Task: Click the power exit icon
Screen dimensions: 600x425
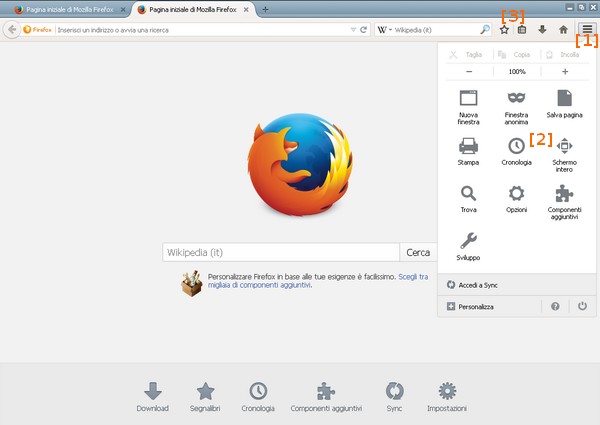Action: click(582, 306)
